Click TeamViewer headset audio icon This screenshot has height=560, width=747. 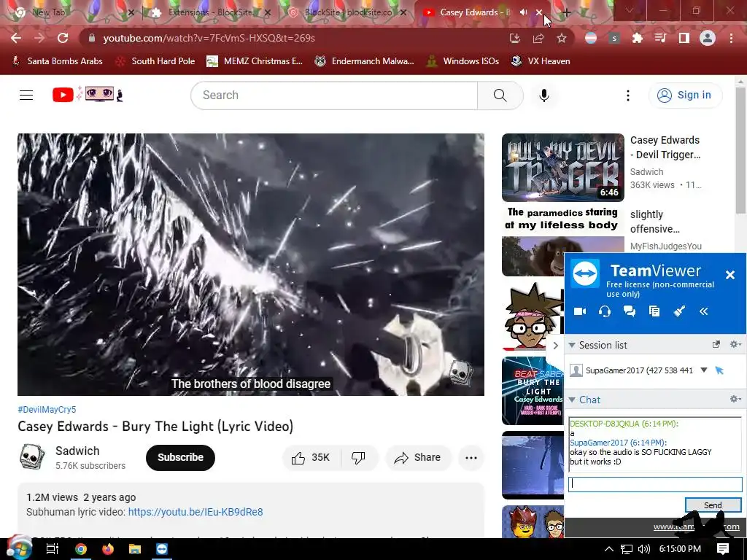tap(605, 311)
